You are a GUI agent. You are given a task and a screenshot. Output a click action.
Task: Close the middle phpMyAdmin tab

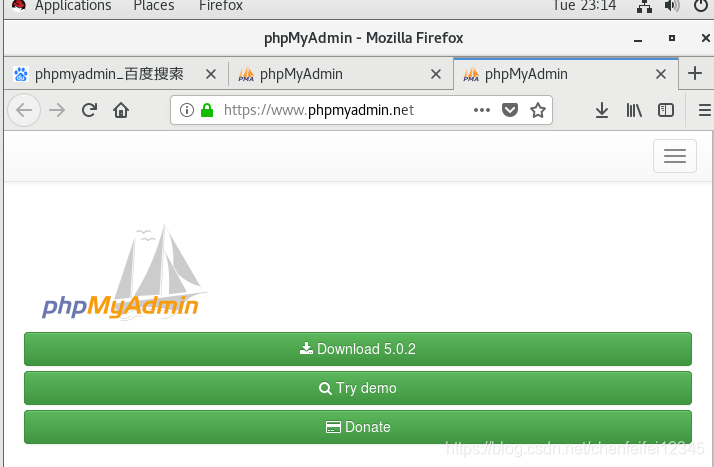coord(436,74)
